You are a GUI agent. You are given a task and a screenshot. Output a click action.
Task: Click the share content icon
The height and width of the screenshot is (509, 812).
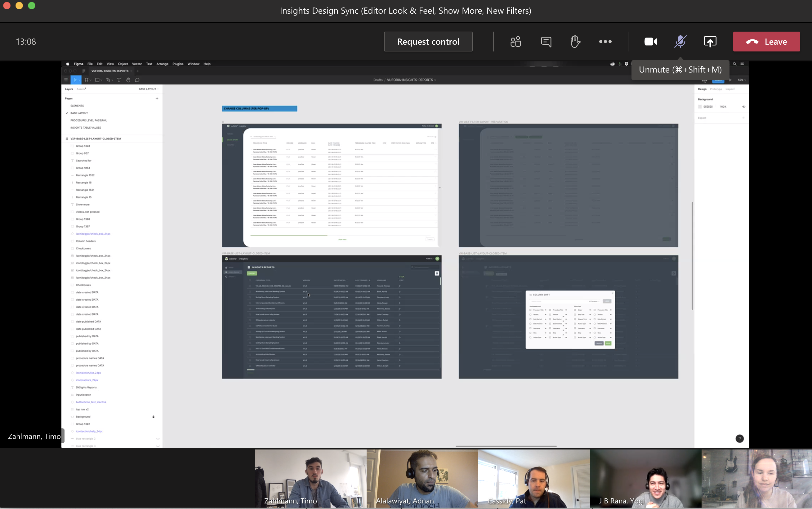[x=710, y=42]
